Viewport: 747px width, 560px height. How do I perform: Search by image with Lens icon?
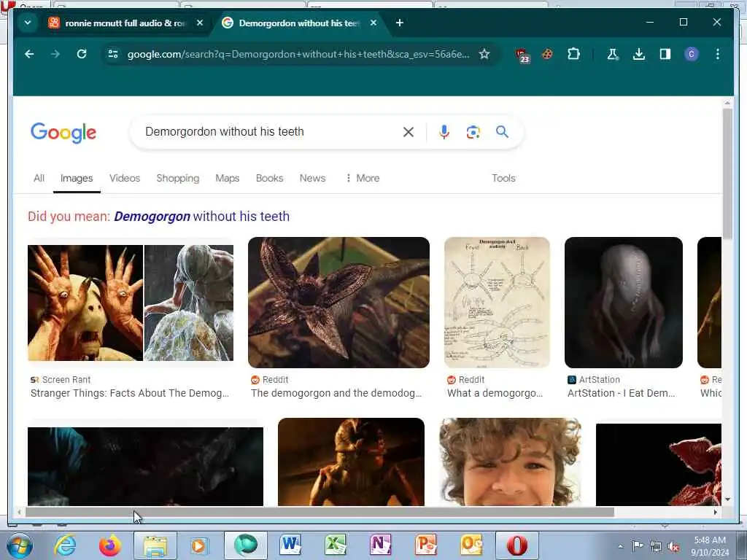click(x=473, y=132)
